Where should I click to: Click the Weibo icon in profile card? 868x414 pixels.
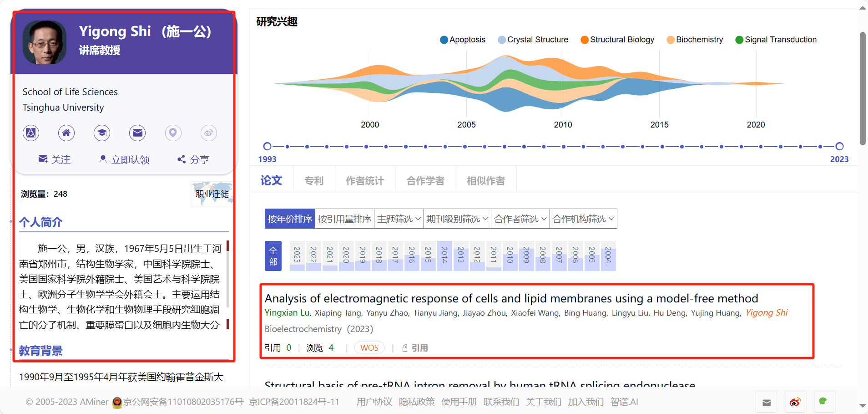208,133
